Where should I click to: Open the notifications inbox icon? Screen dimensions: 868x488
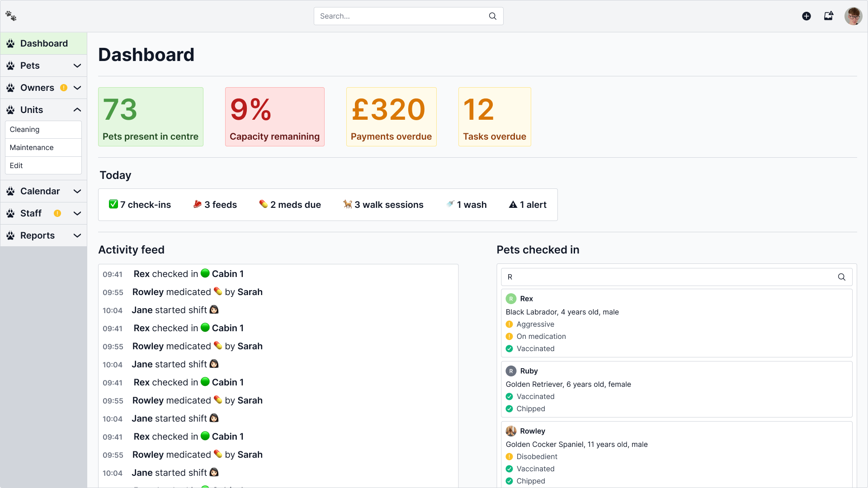[828, 16]
